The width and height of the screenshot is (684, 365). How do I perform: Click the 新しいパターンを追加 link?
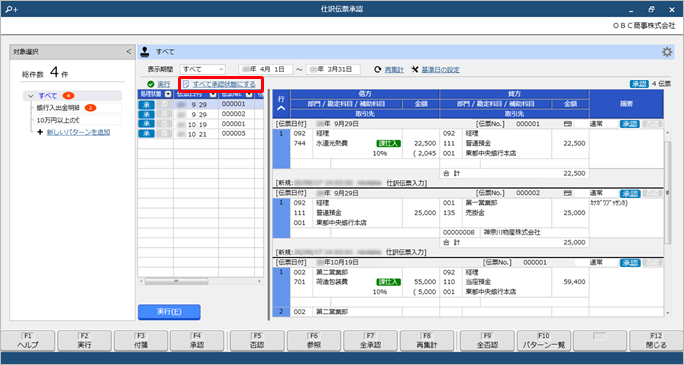[78, 132]
